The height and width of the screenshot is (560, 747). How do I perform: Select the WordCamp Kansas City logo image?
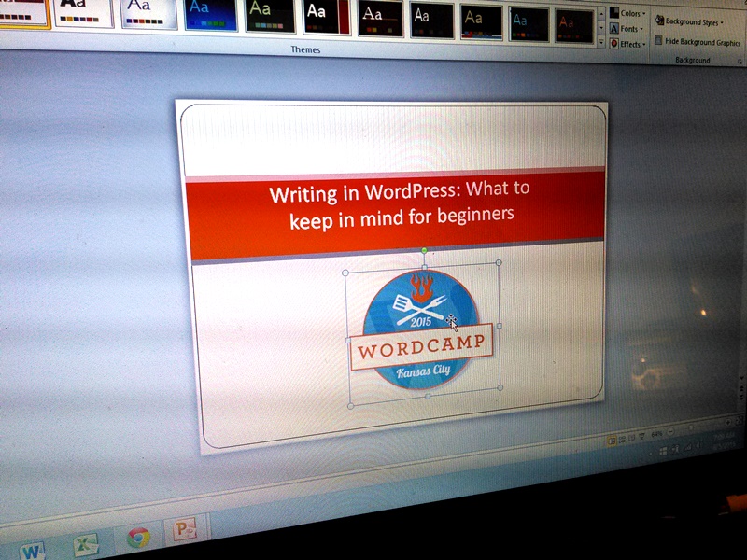click(x=422, y=331)
